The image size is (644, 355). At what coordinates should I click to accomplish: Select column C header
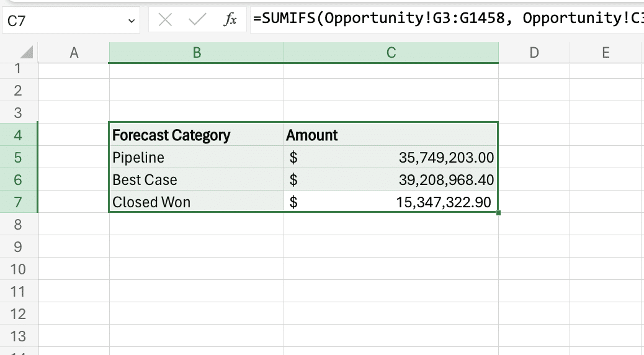point(391,53)
